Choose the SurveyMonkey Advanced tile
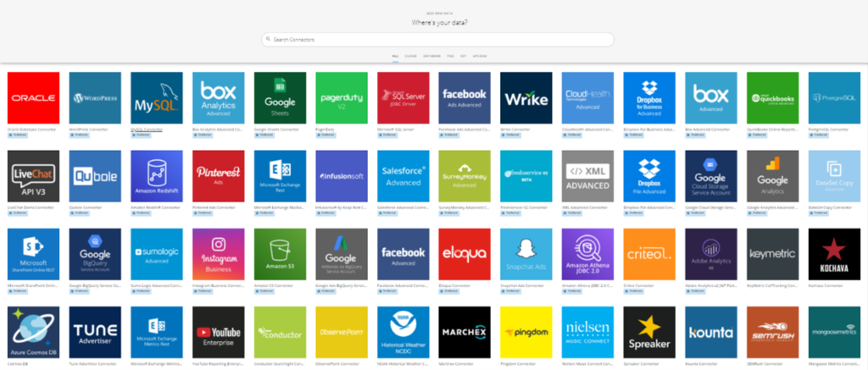This screenshot has width=868, height=370. tap(465, 176)
